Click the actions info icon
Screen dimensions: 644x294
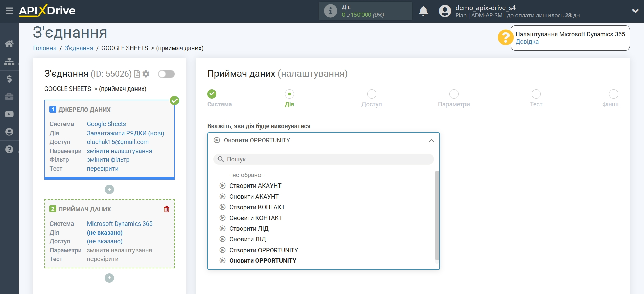[x=330, y=11]
